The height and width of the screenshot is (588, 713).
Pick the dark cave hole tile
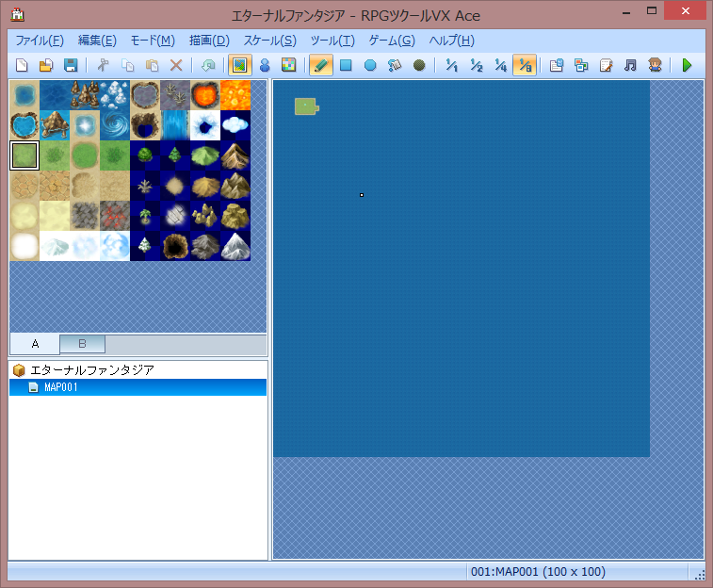pos(175,246)
